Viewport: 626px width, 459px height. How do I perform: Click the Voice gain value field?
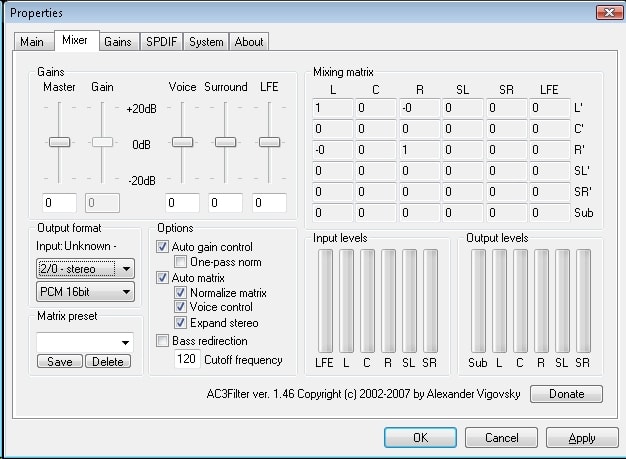coord(182,203)
